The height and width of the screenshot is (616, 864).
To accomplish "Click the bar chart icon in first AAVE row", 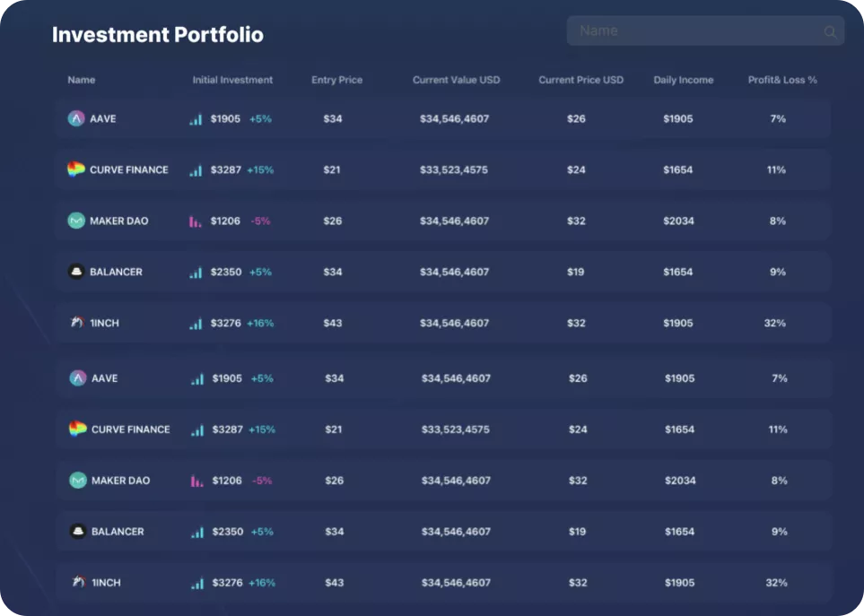I will pos(196,119).
